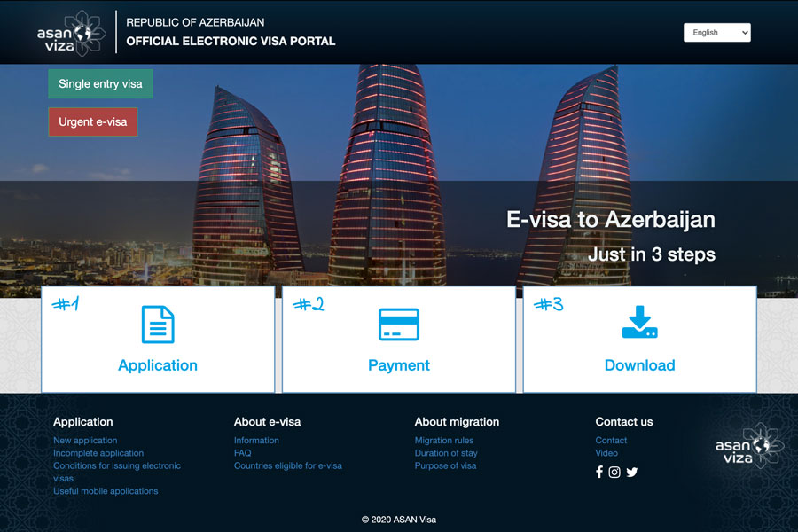This screenshot has height=532, width=798.
Task: Open the Download step label
Action: pos(639,365)
